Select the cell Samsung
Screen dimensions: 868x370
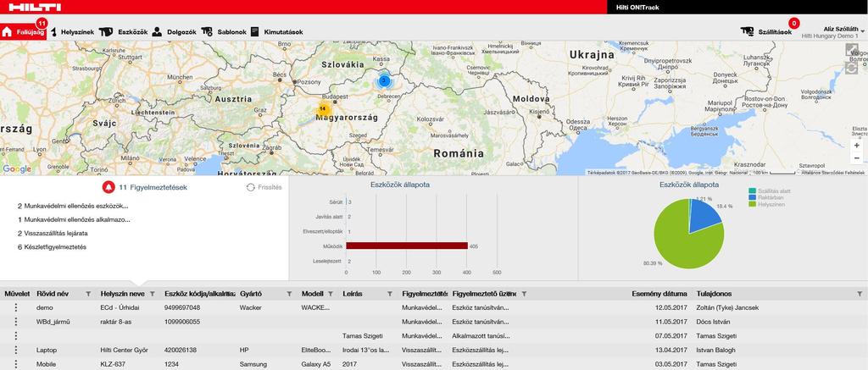[x=253, y=364]
